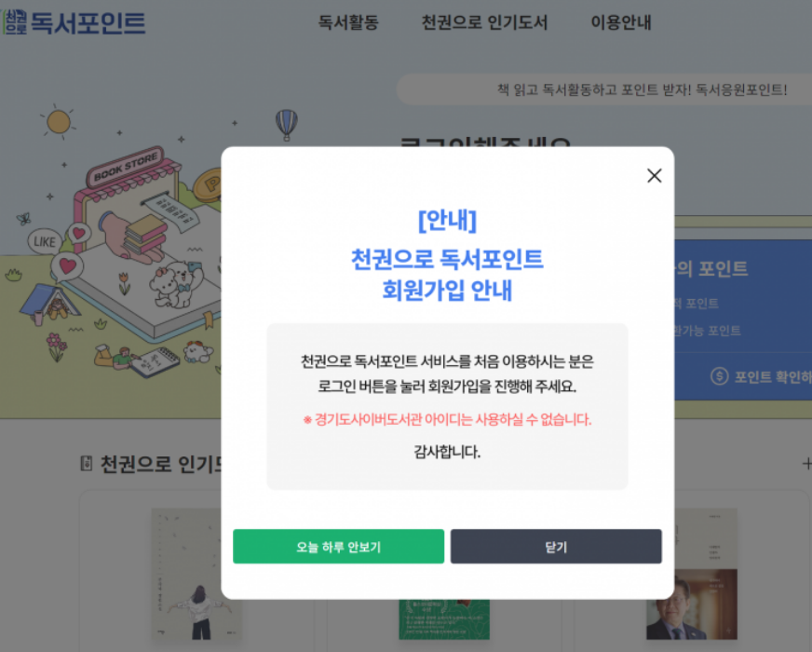Screen dimensions: 812x652
Task: Click the hot air balloon illustration
Action: tap(287, 124)
